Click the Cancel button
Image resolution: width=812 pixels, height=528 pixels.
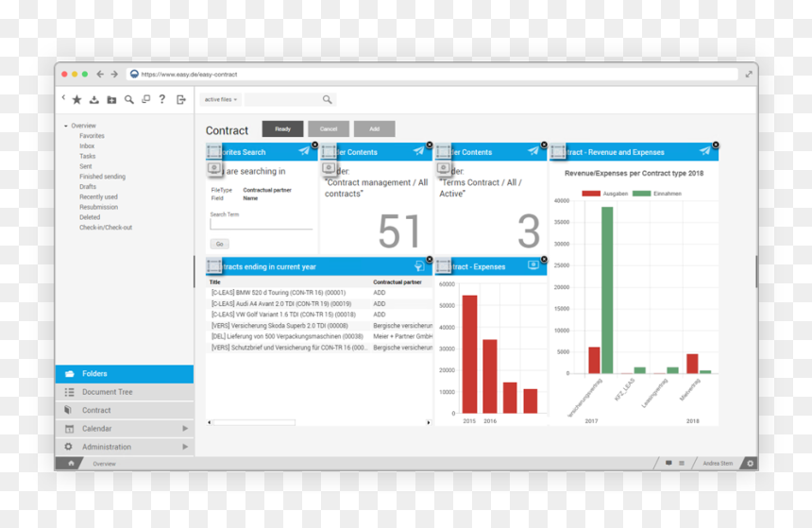pyautogui.click(x=329, y=129)
